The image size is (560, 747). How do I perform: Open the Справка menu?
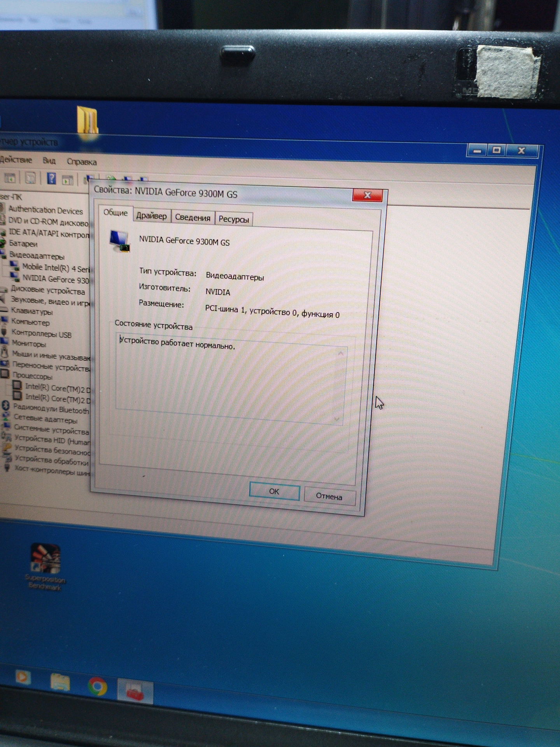[82, 162]
